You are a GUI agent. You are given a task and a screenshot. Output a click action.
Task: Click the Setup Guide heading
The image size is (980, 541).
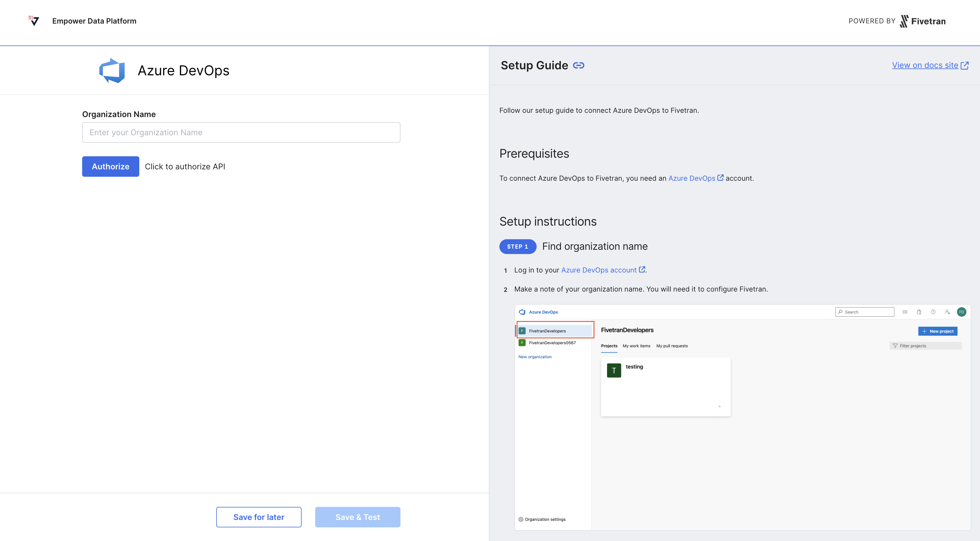point(534,65)
